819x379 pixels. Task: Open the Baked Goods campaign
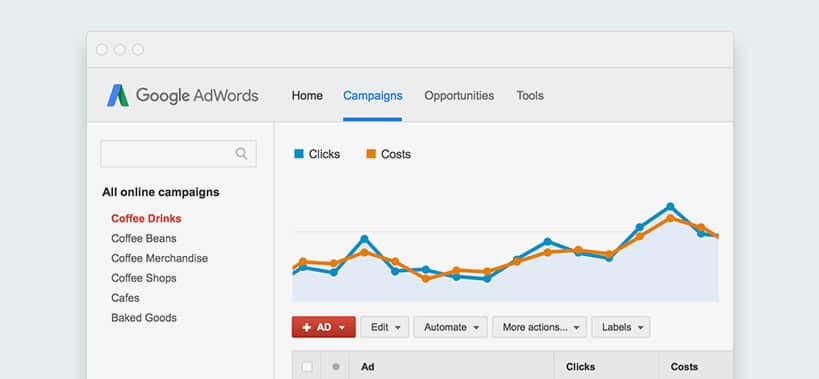coord(144,318)
